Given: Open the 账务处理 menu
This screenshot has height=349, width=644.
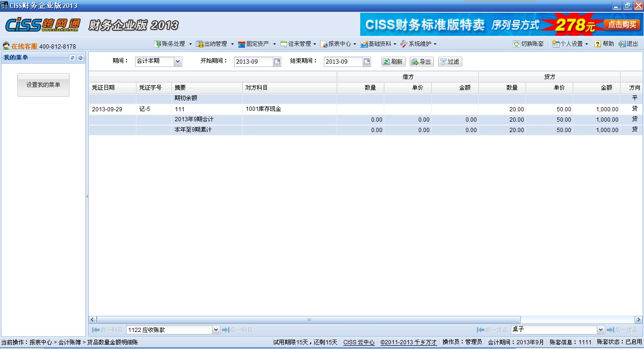Looking at the screenshot, I should pos(173,44).
